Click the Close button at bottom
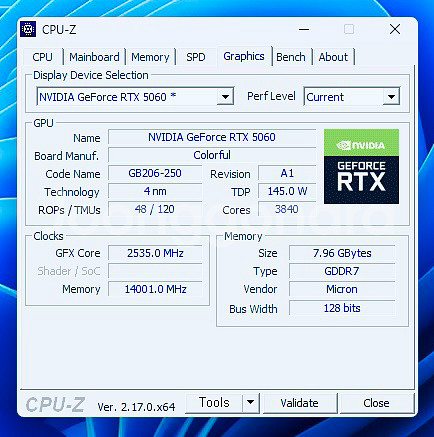Screen dimensions: 434x437 point(376,403)
